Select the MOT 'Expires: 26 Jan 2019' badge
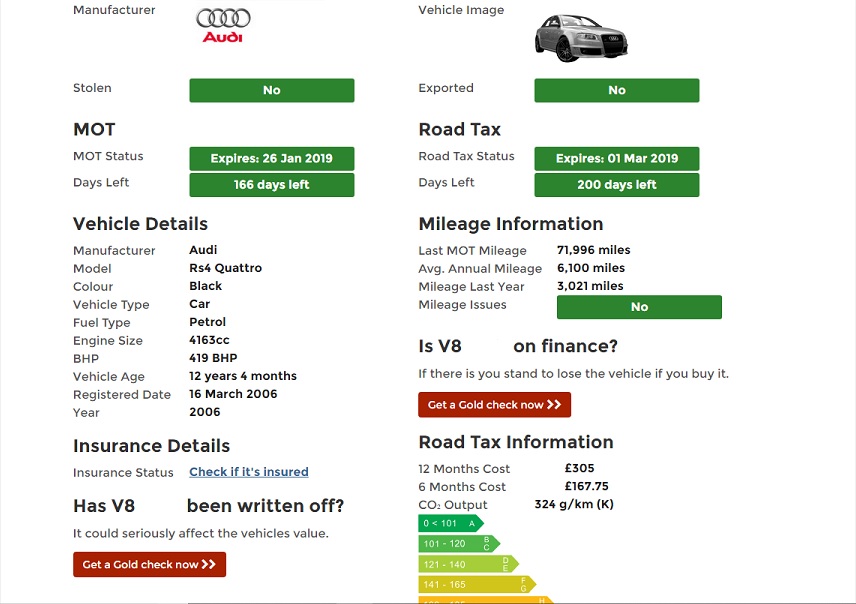 point(272,158)
